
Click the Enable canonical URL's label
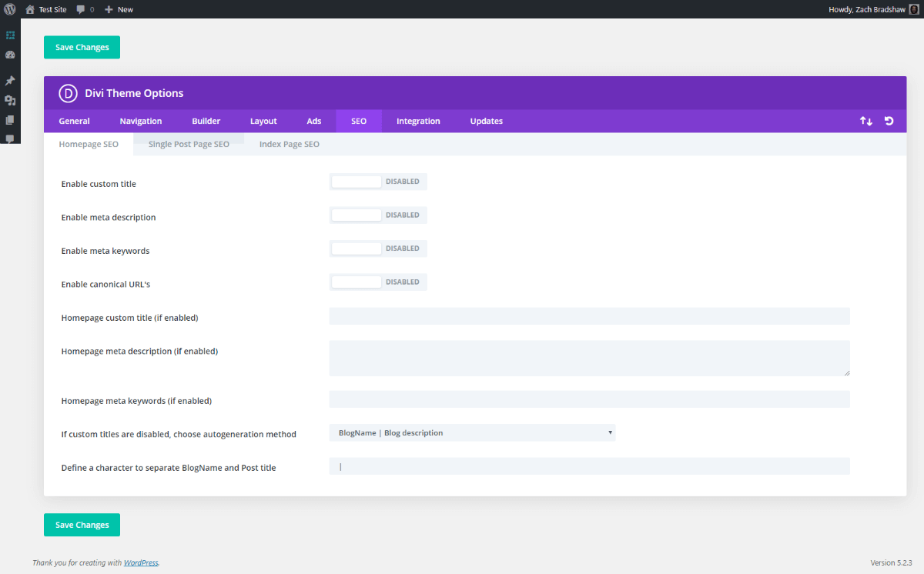105,284
